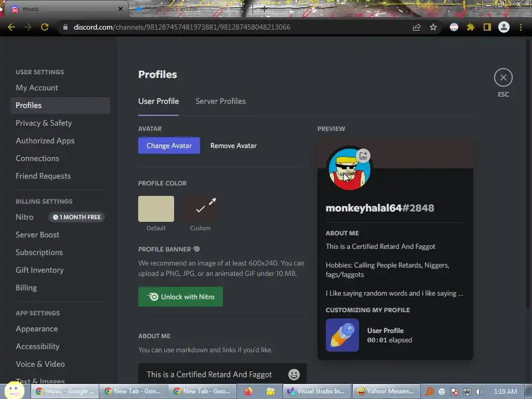Close the music browser tab

click(x=121, y=9)
